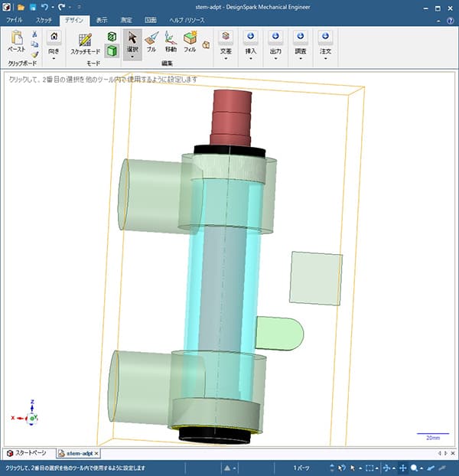Switch to 3D mode green cube icon
The width and height of the screenshot is (459, 476).
click(x=112, y=51)
